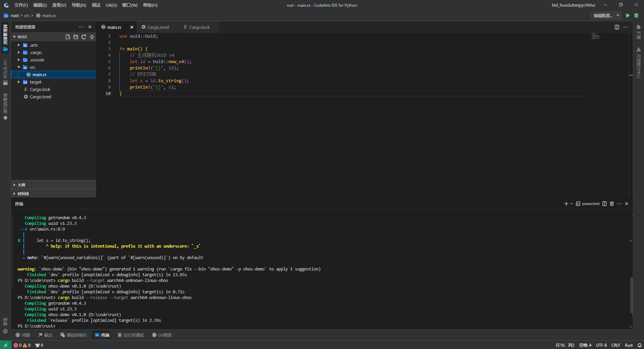
Task: Change Rust language mode in status bar
Action: 629,345
